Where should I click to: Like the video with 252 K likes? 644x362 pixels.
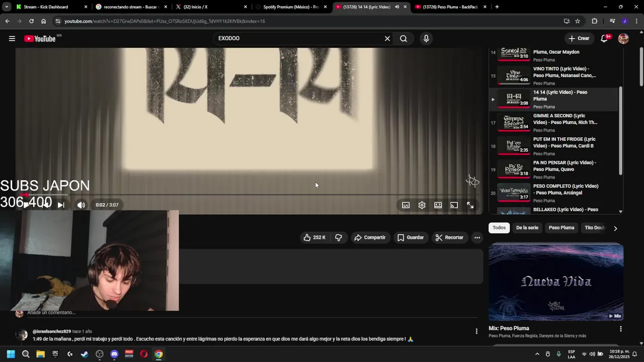coord(314,237)
